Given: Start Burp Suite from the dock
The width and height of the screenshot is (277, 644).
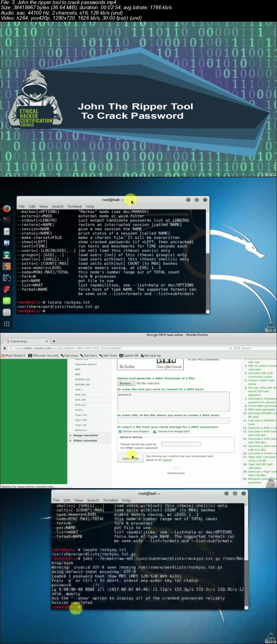Looking at the screenshot, I should pos(6,266).
